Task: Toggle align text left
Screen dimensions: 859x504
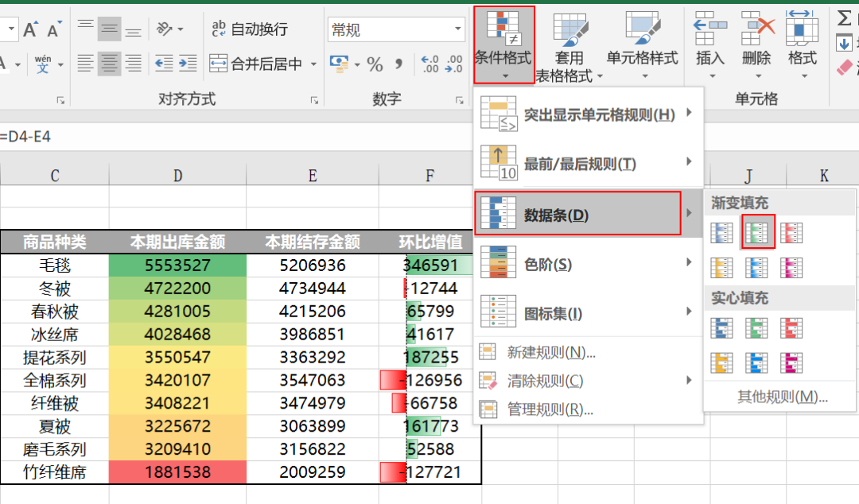Action: coord(85,64)
